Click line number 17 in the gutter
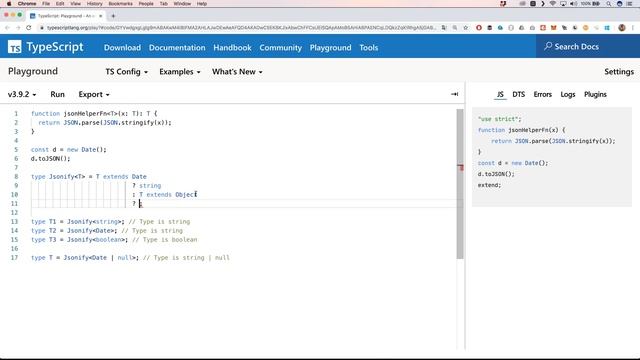This screenshot has width=640, height=360. pos(14,258)
